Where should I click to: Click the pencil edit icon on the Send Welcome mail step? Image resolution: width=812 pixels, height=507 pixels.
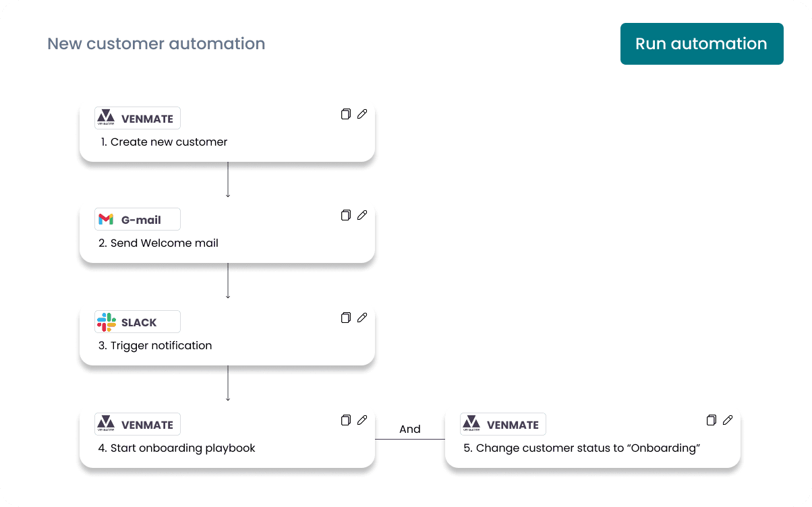click(362, 215)
